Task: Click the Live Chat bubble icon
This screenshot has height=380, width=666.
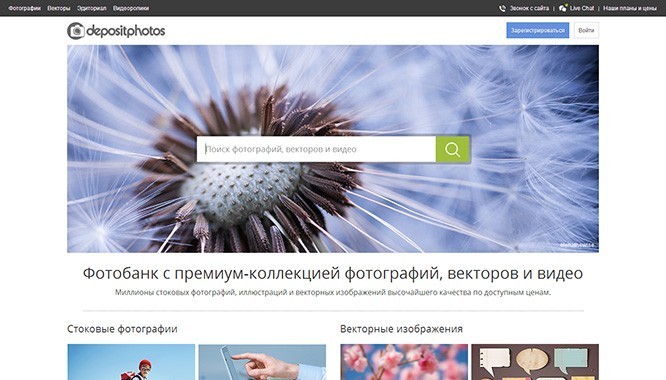Action: [x=563, y=8]
